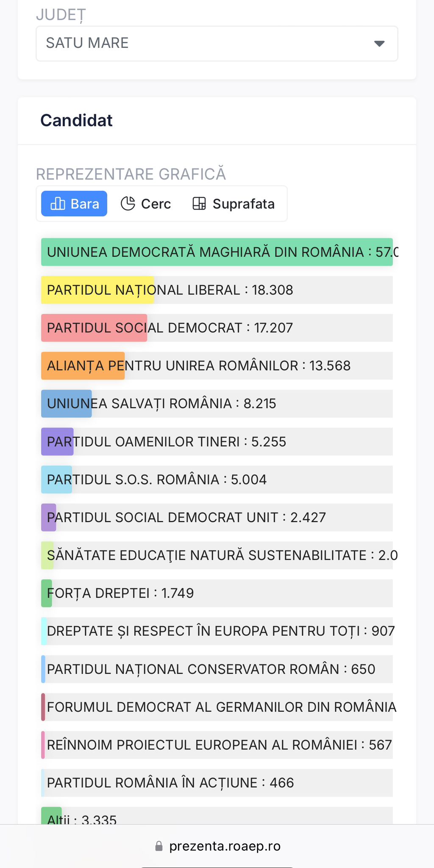Click the lock icon in address bar
Image resolution: width=434 pixels, height=868 pixels.
(x=159, y=846)
